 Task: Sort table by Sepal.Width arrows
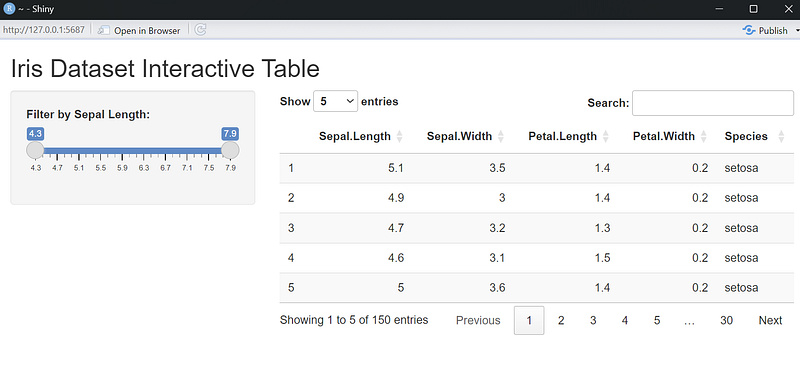tap(501, 136)
